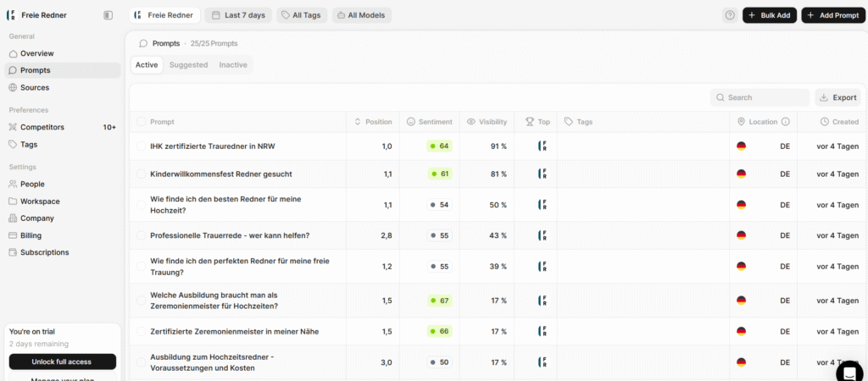Switch to the Inactive tab
Image resolution: width=868 pixels, height=381 pixels.
(233, 64)
